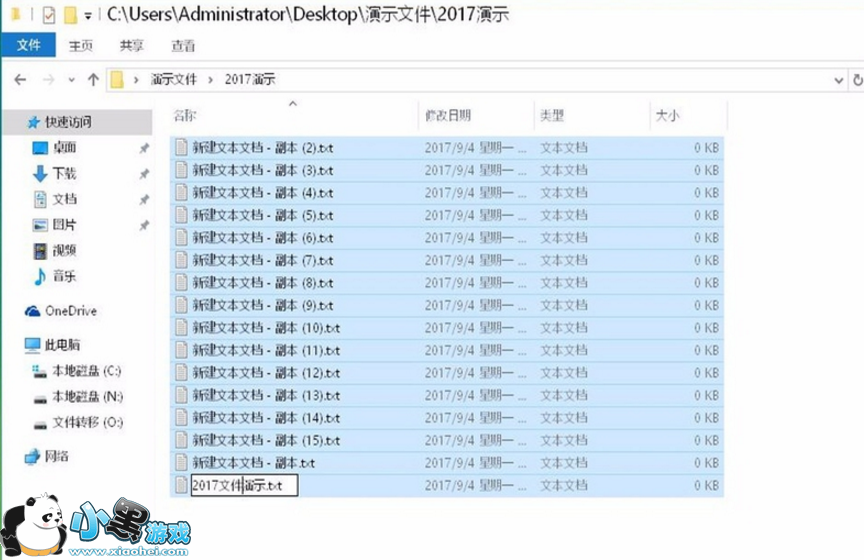The image size is (864, 560).
Task: Select OneDrive in navigation pane
Action: pos(71,311)
